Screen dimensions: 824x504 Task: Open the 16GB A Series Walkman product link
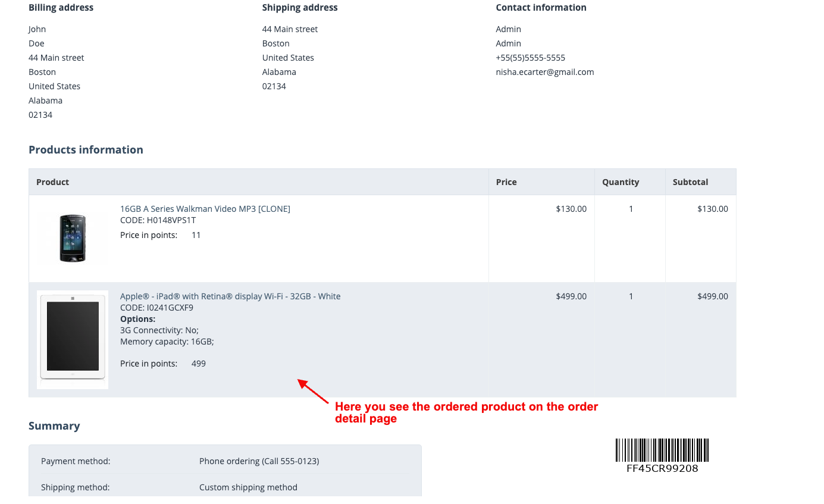[205, 209]
